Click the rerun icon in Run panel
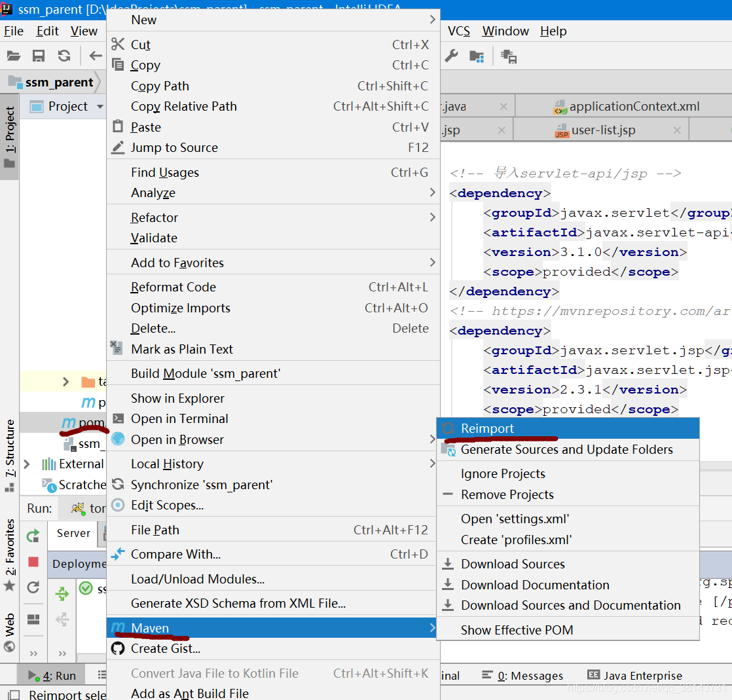Viewport: 732px width, 700px height. [x=33, y=536]
